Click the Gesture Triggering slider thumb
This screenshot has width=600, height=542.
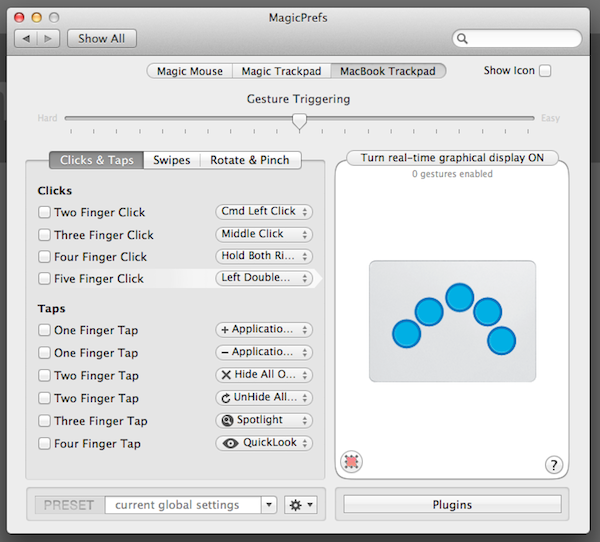(299, 121)
